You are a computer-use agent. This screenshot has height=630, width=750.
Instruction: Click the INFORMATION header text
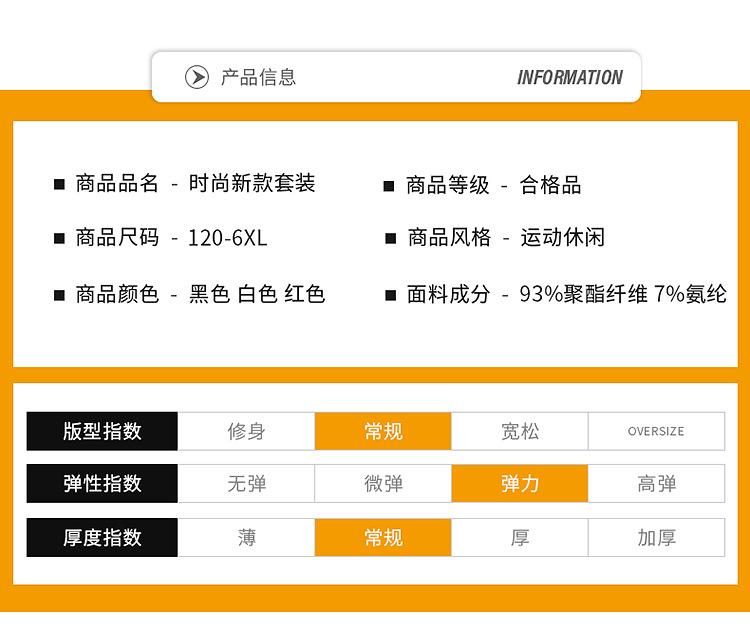pos(569,77)
